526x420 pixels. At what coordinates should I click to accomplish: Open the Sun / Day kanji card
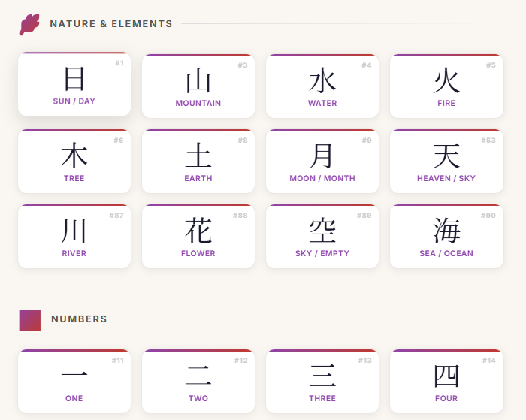pos(74,84)
